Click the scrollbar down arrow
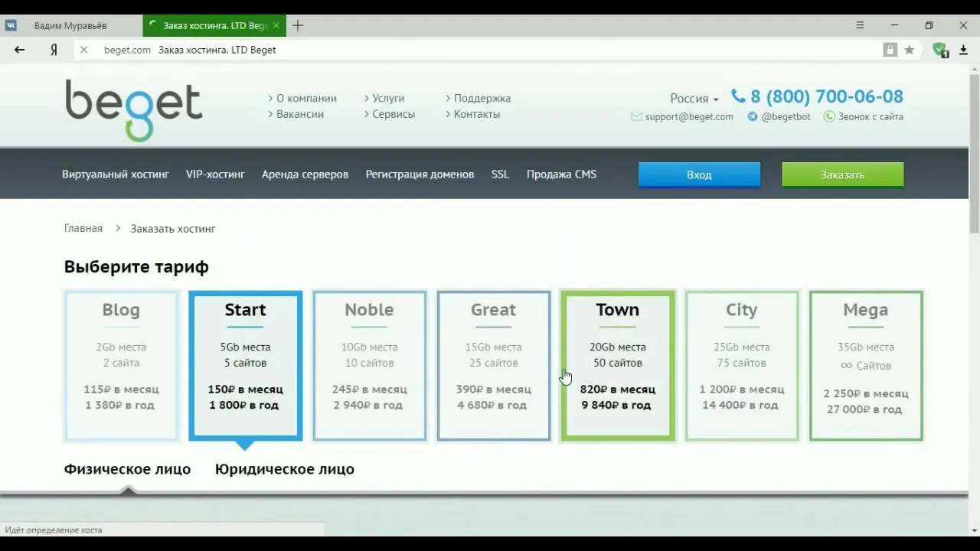 (974, 530)
